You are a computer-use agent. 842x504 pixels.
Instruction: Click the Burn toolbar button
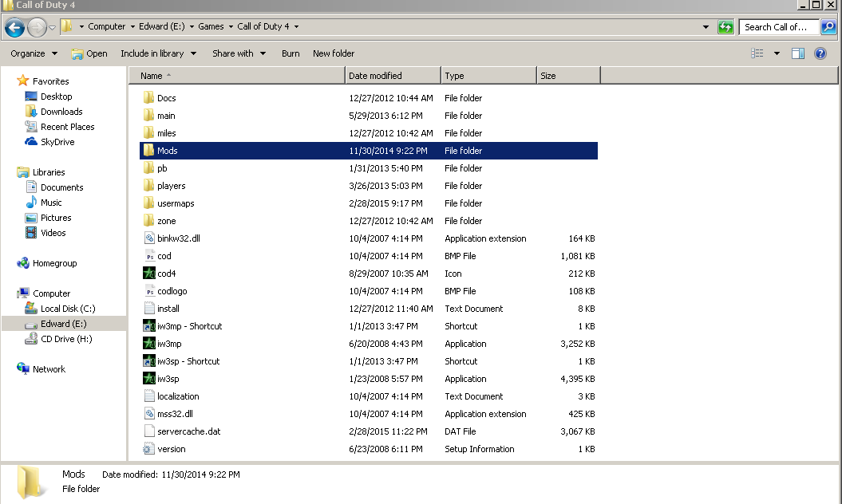coord(291,53)
